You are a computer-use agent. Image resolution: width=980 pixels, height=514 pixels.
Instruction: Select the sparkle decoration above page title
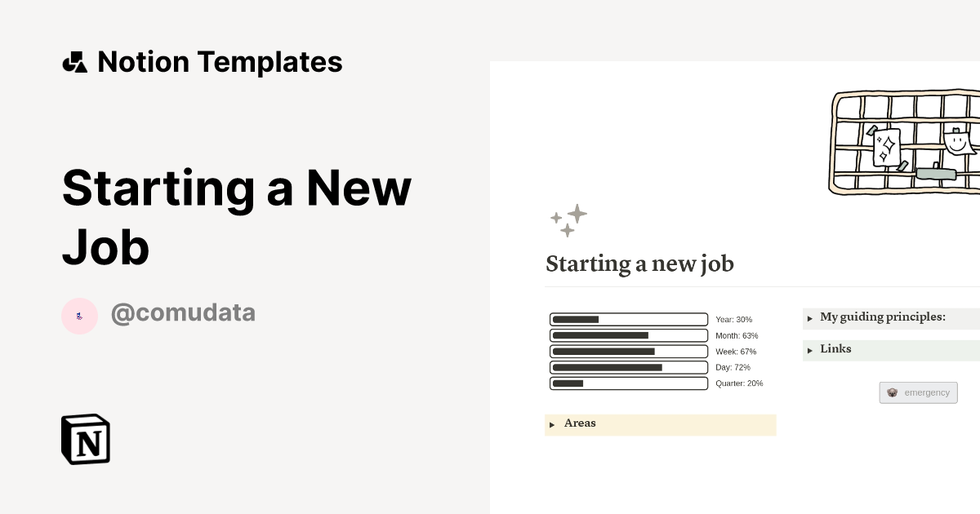(568, 220)
